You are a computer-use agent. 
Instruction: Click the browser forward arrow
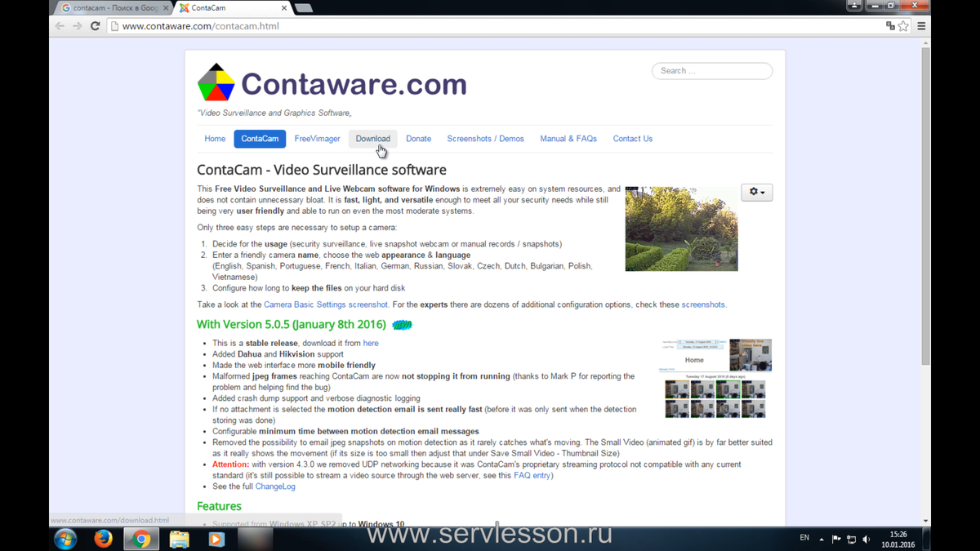78,26
